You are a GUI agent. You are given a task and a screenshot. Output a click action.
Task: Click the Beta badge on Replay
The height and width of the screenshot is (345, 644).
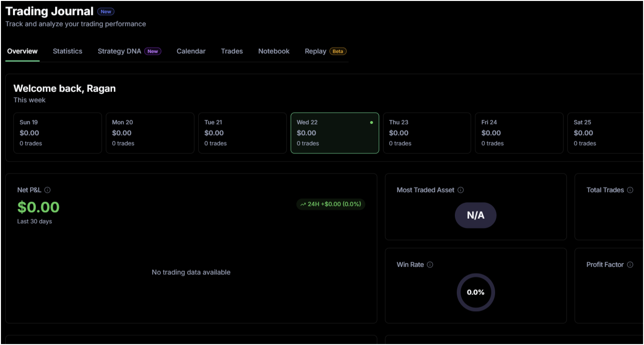click(338, 51)
